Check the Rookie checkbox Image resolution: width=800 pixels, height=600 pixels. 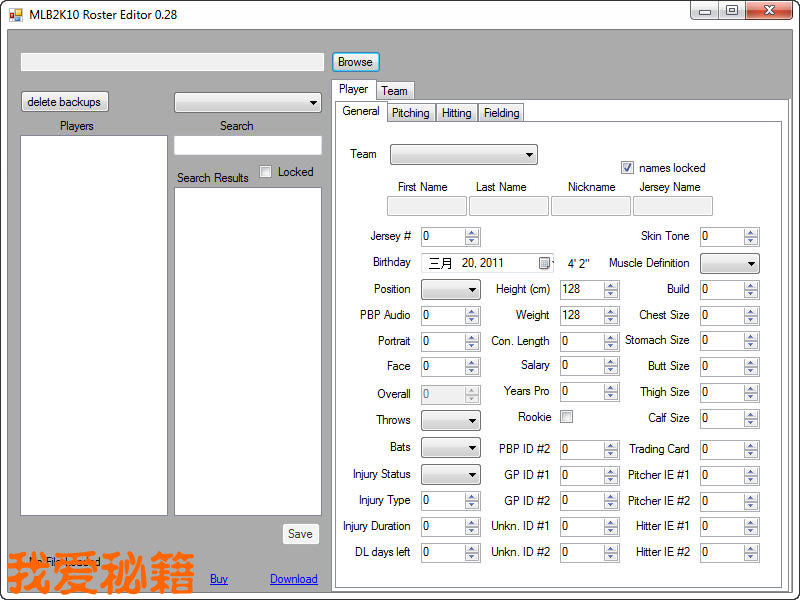[567, 417]
